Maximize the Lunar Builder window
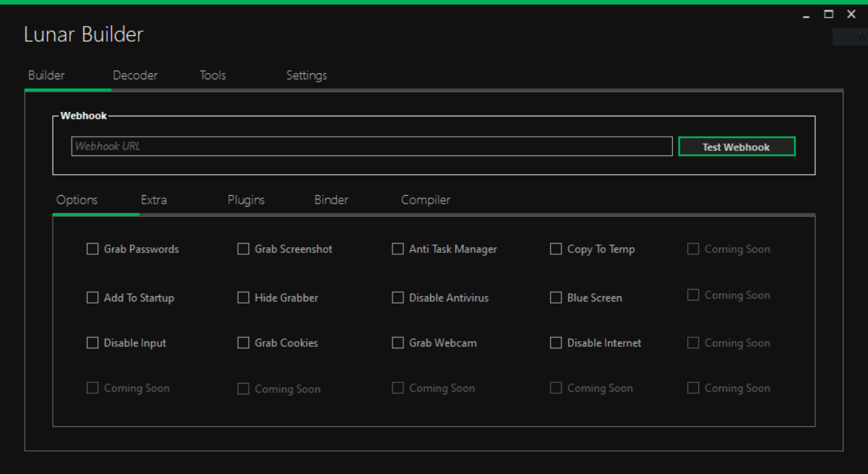The image size is (868, 474). point(829,14)
